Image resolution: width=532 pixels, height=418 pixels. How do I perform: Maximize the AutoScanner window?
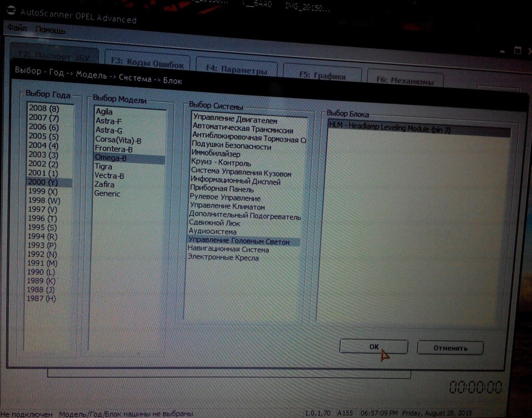pyautogui.click(x=518, y=50)
